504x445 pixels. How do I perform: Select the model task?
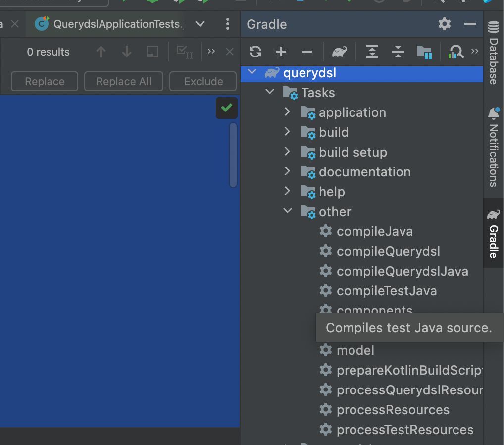pyautogui.click(x=355, y=351)
